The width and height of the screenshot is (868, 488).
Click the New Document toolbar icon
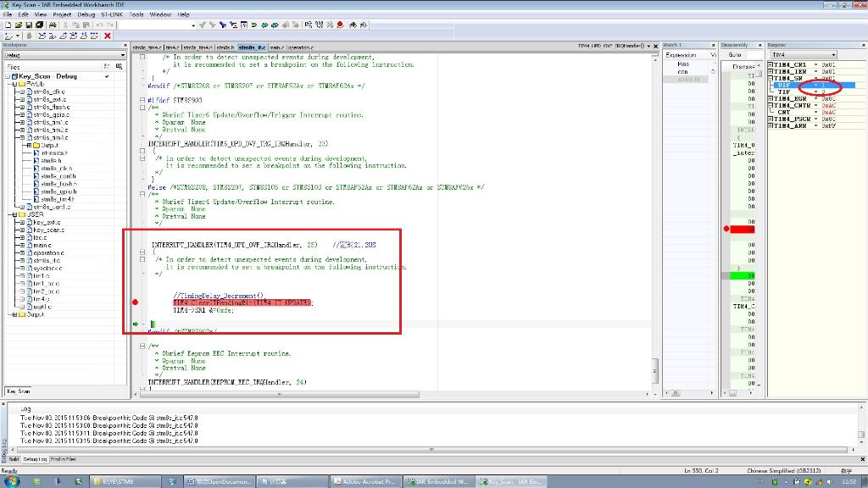(x=8, y=25)
